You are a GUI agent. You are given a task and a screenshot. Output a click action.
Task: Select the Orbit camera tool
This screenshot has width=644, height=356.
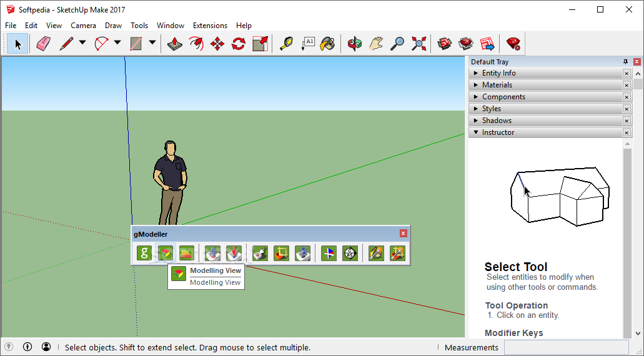click(354, 44)
